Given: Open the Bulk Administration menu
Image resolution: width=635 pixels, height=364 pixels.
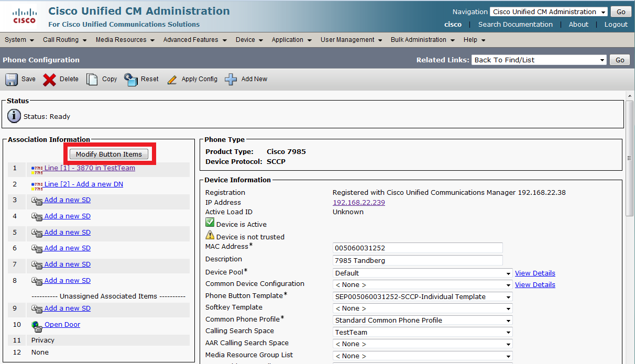Looking at the screenshot, I should coord(422,40).
